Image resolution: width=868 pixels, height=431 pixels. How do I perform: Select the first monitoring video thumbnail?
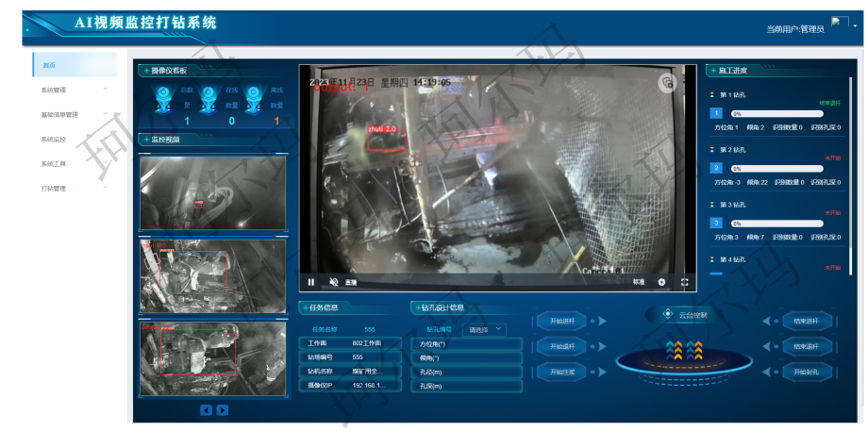[x=212, y=192]
